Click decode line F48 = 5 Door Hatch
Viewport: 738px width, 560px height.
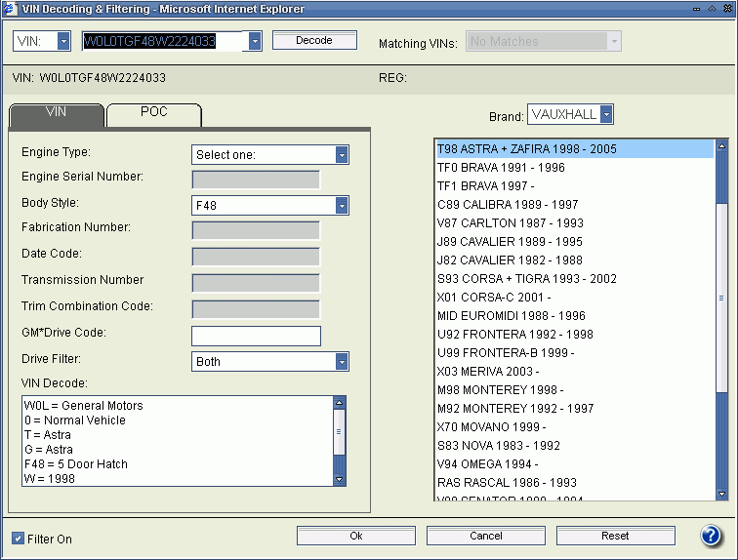pos(76,464)
